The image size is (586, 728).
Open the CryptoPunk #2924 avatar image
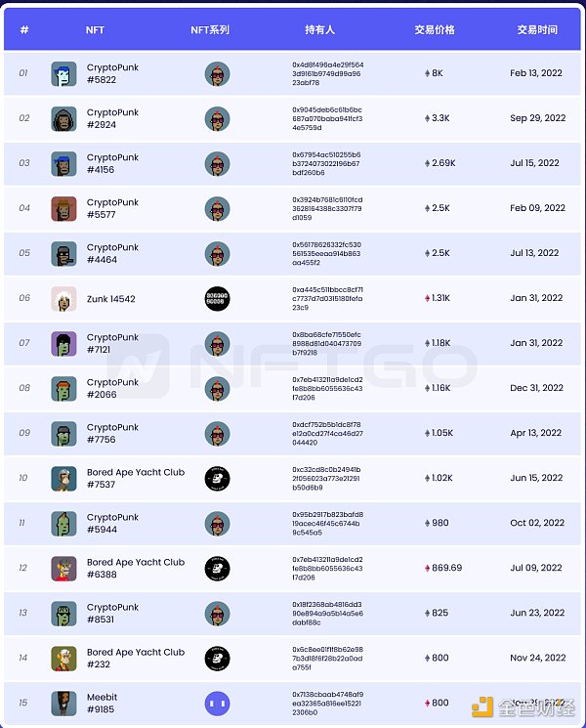click(x=63, y=119)
